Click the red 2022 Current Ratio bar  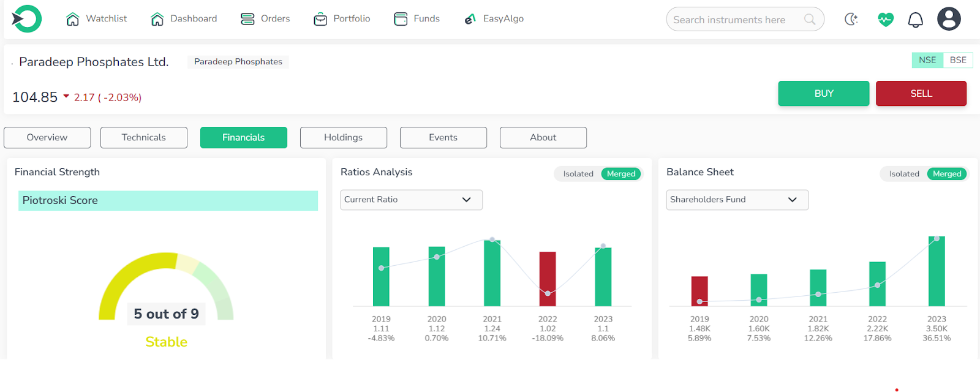pos(548,279)
